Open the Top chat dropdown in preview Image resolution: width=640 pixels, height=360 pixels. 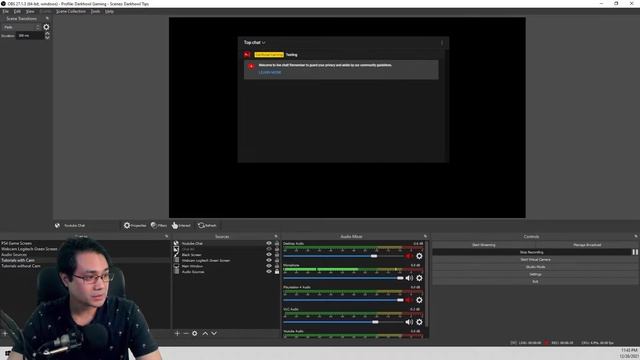(x=255, y=42)
